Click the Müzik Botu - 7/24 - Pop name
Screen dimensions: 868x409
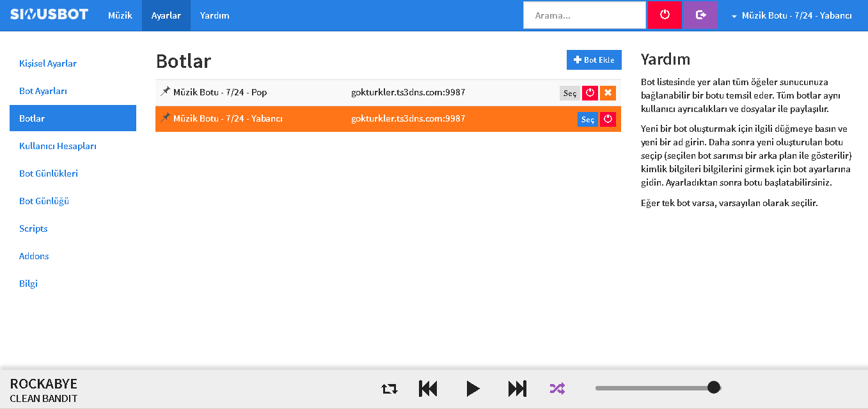220,92
